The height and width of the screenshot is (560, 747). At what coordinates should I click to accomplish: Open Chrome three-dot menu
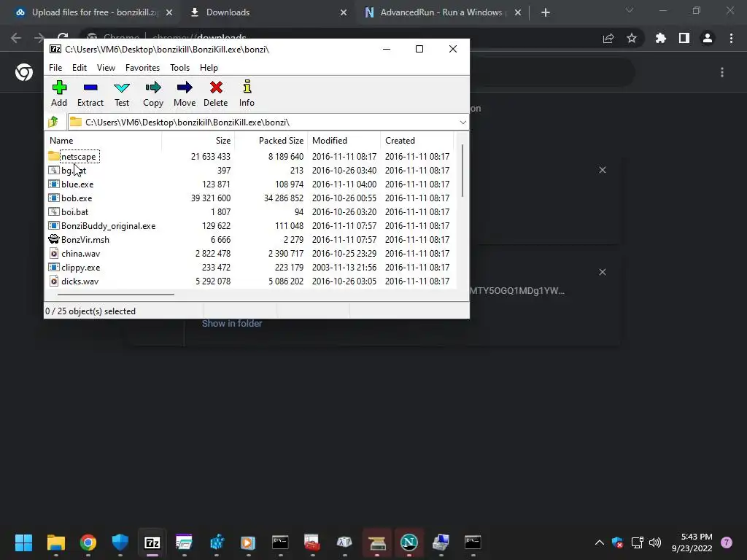click(x=731, y=38)
